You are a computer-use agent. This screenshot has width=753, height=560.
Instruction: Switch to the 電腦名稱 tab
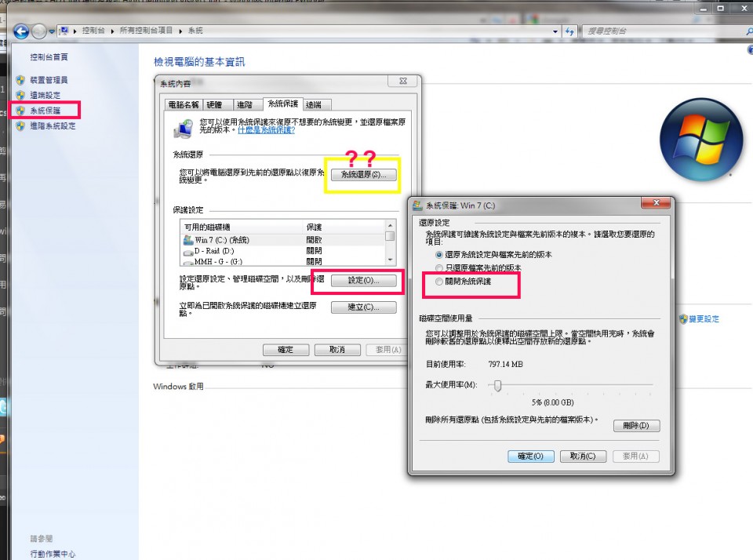[x=184, y=104]
